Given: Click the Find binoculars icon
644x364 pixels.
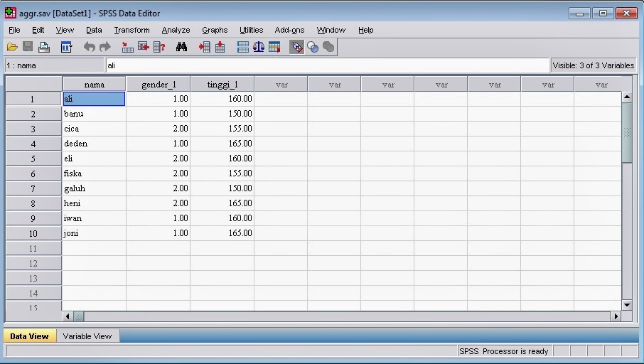Looking at the screenshot, I should point(181,47).
